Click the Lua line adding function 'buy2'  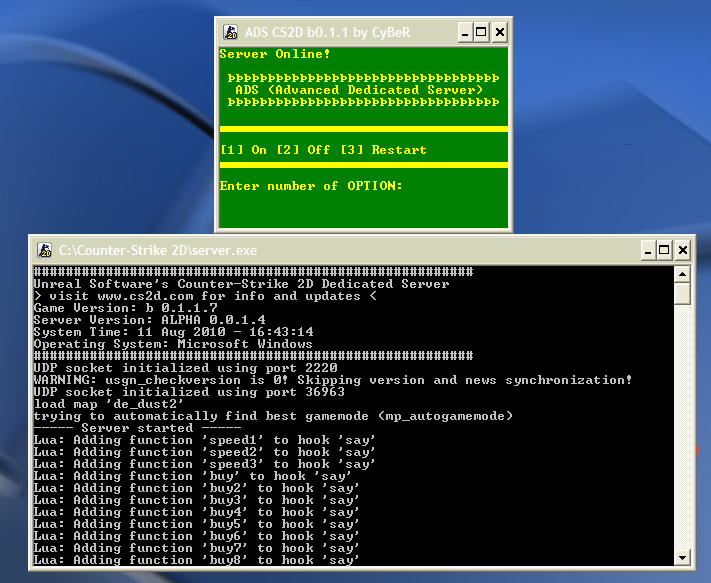coord(197,488)
